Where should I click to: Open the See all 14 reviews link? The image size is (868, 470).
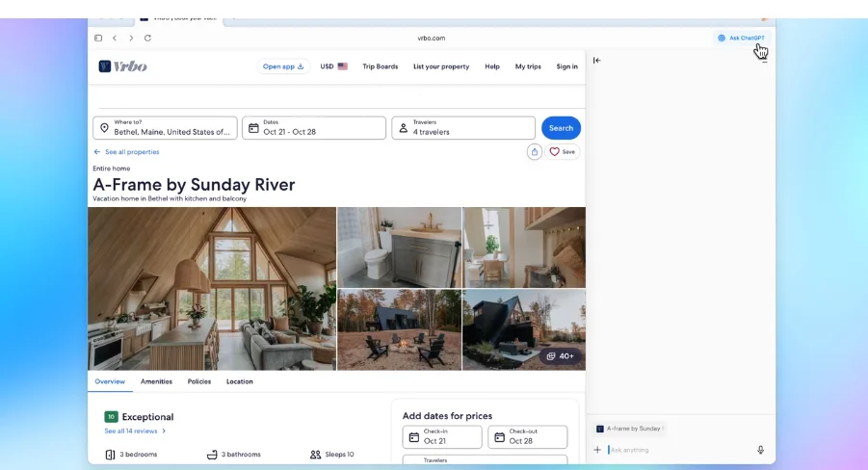pos(135,431)
